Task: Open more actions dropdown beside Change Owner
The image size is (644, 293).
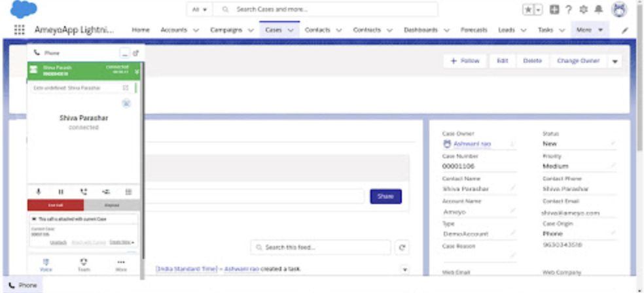Action: tap(615, 61)
